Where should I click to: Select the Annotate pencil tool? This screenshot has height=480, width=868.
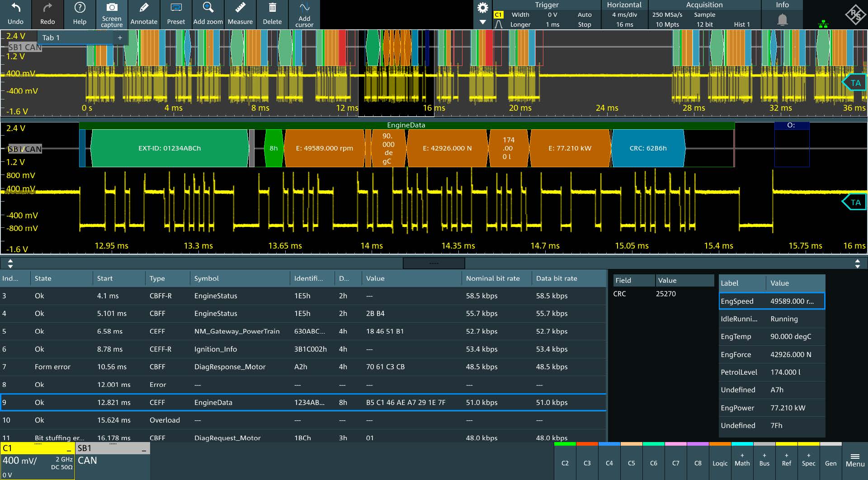point(144,8)
